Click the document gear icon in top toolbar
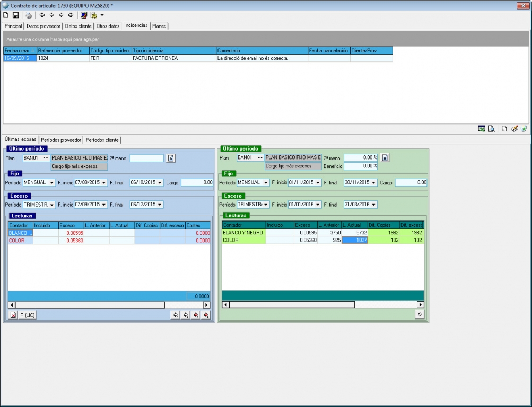Screen dimensions: 532x407 click(x=94, y=15)
